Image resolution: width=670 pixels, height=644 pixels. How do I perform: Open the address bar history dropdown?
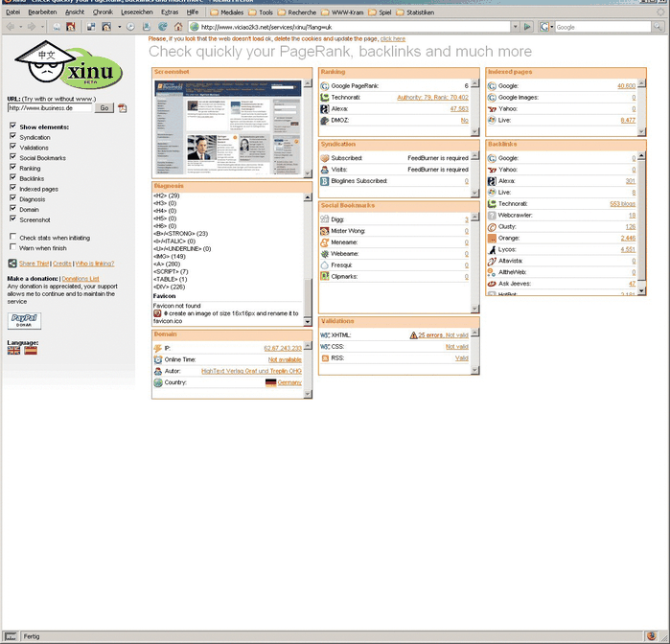pyautogui.click(x=515, y=27)
